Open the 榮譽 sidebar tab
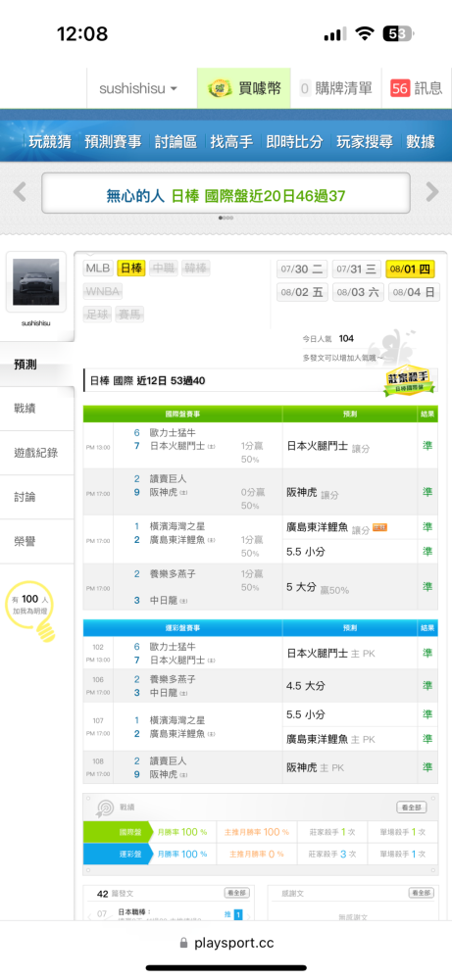The image size is (452, 980). point(37,542)
